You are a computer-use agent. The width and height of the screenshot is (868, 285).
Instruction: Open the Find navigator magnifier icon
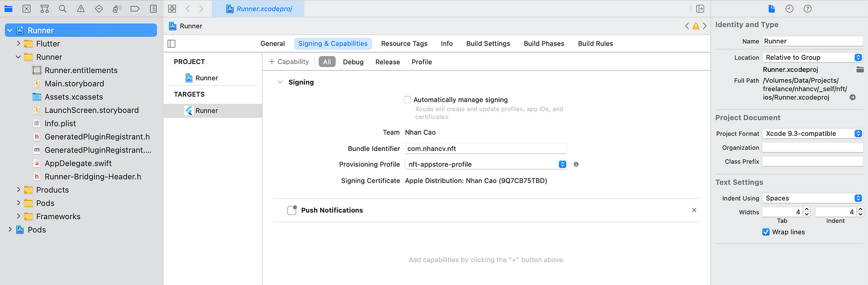62,9
